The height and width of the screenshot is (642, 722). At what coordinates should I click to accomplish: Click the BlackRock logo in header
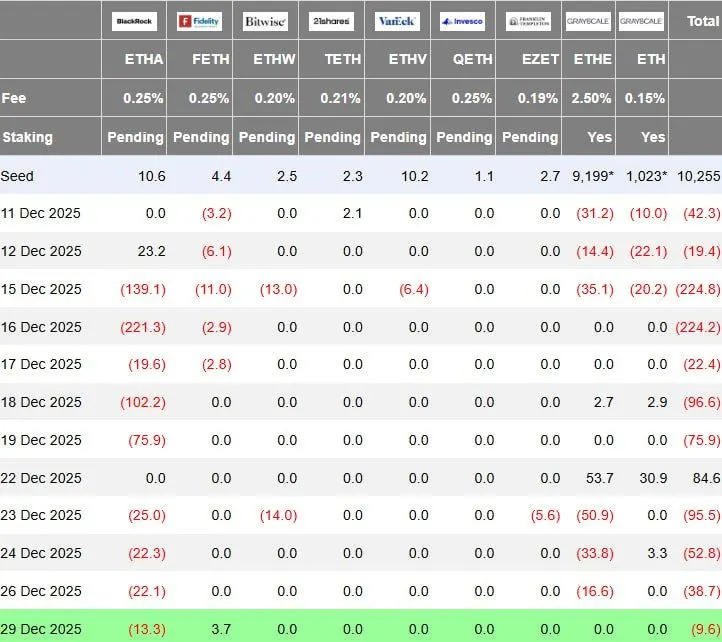tap(135, 20)
